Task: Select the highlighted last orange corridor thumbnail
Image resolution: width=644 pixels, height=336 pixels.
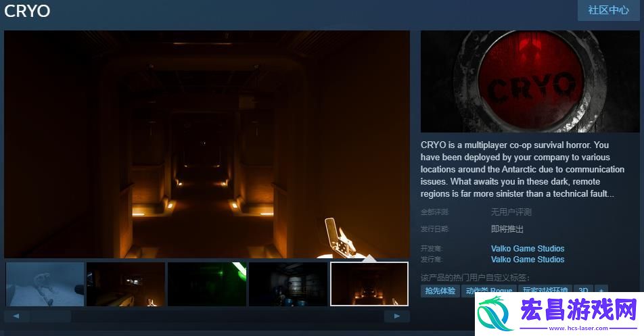Action: coord(369,285)
